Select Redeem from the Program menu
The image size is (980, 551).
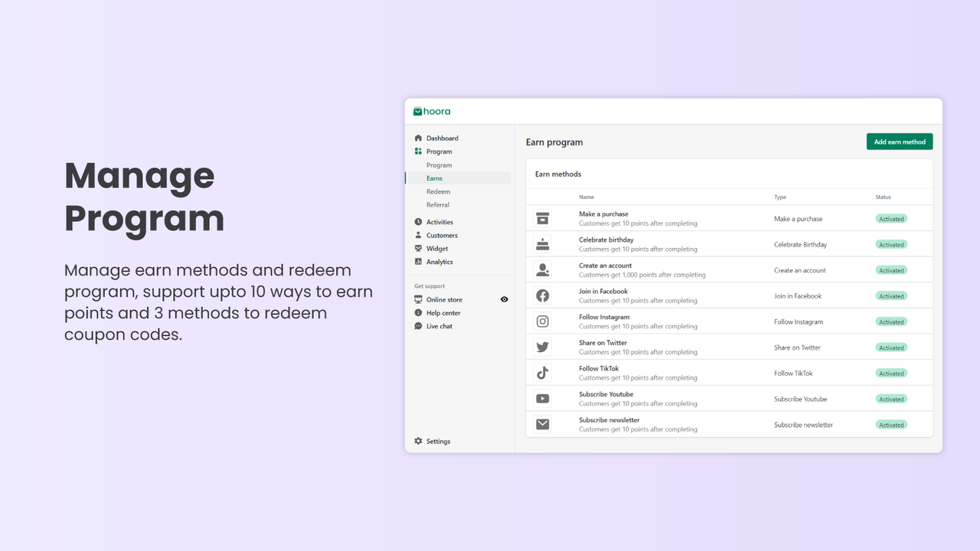[437, 191]
